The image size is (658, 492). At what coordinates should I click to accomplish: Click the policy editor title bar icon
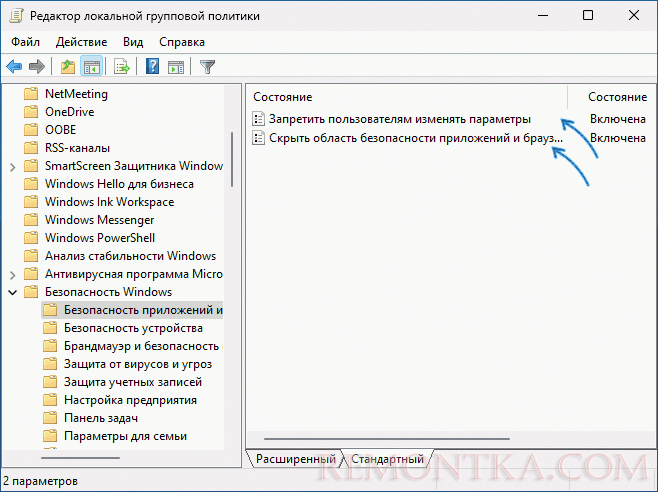[x=16, y=16]
